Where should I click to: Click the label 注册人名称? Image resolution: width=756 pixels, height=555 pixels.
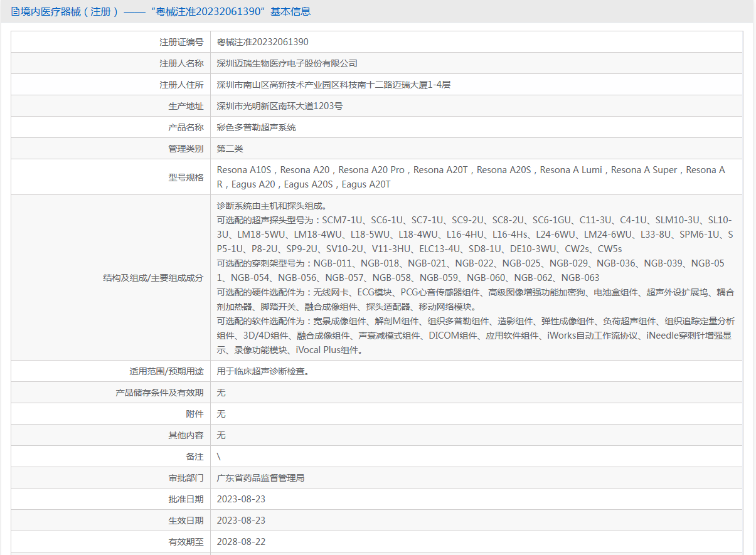tap(182, 63)
